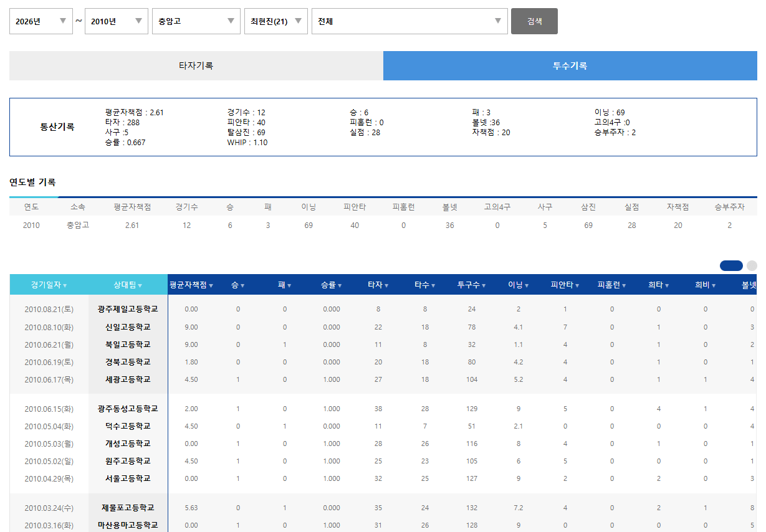
Task: Click opponent 광주동성고등학교
Action: [128, 409]
